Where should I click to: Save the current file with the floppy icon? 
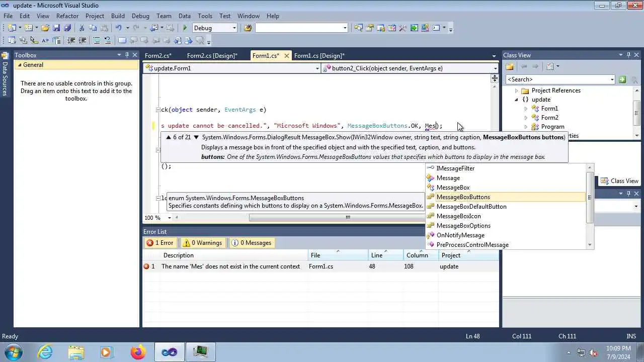(56, 28)
